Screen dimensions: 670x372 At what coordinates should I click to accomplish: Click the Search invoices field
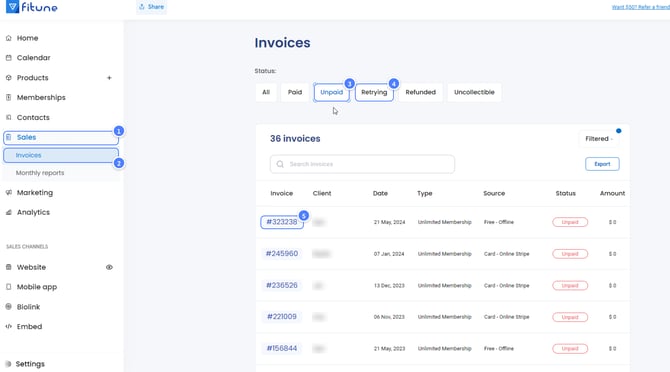point(362,164)
